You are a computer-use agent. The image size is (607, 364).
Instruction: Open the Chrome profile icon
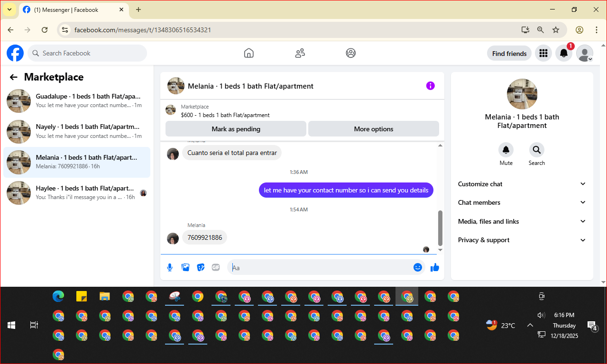(579, 30)
